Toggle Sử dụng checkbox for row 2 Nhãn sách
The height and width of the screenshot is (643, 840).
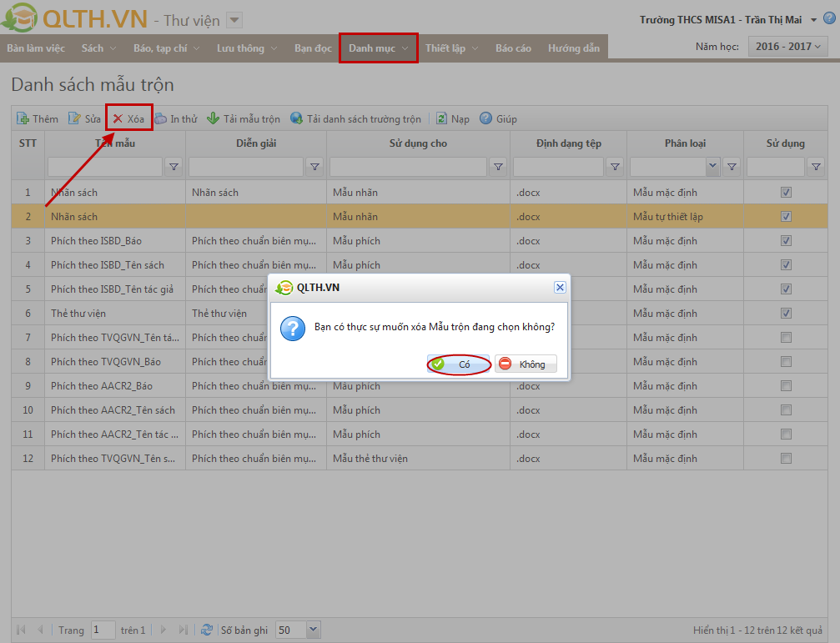(x=786, y=216)
